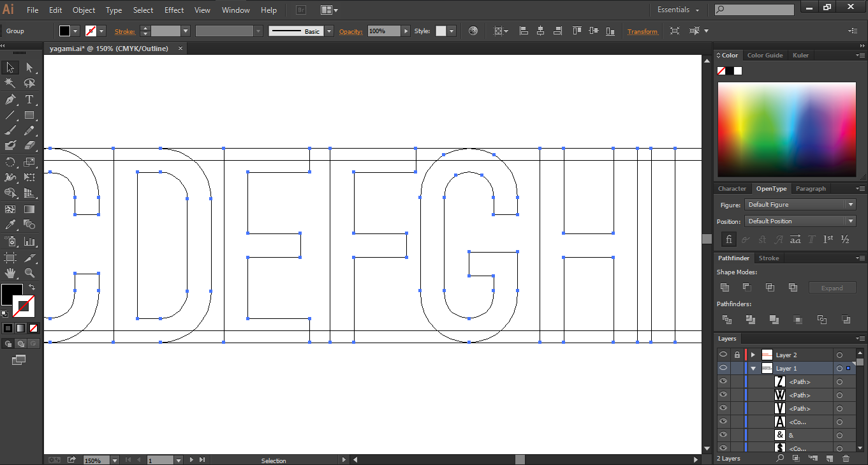Choose the Magic Wand tool
The image size is (868, 465).
click(10, 83)
